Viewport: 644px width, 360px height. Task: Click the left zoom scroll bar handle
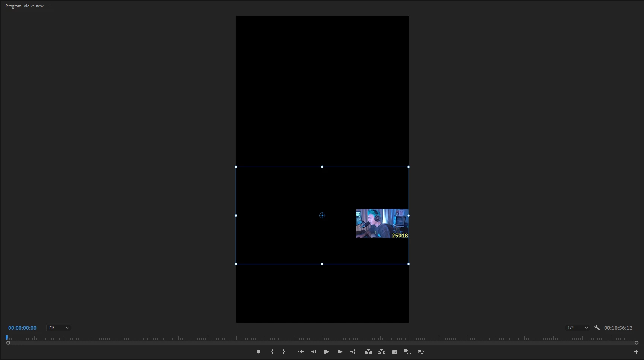(x=8, y=343)
